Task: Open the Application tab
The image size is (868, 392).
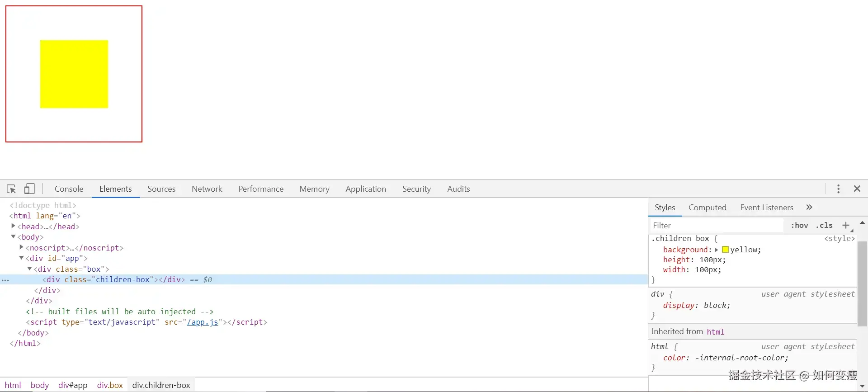Action: [x=366, y=189]
